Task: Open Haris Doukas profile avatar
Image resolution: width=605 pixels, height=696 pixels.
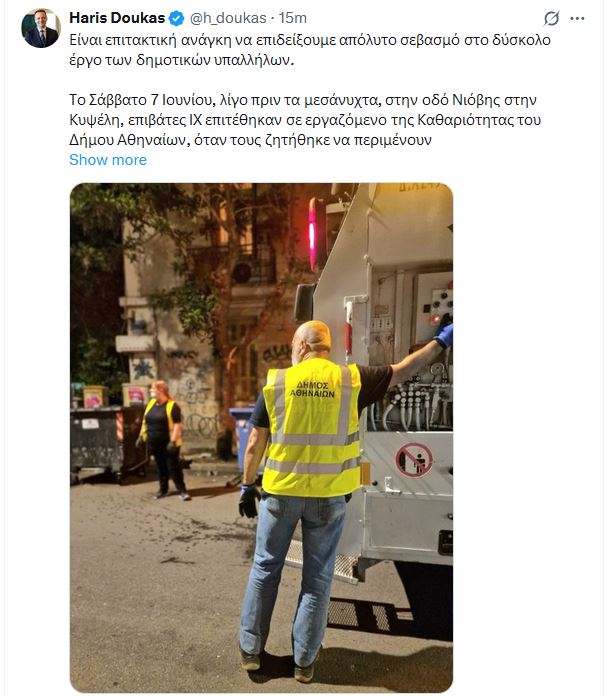Action: [x=40, y=28]
